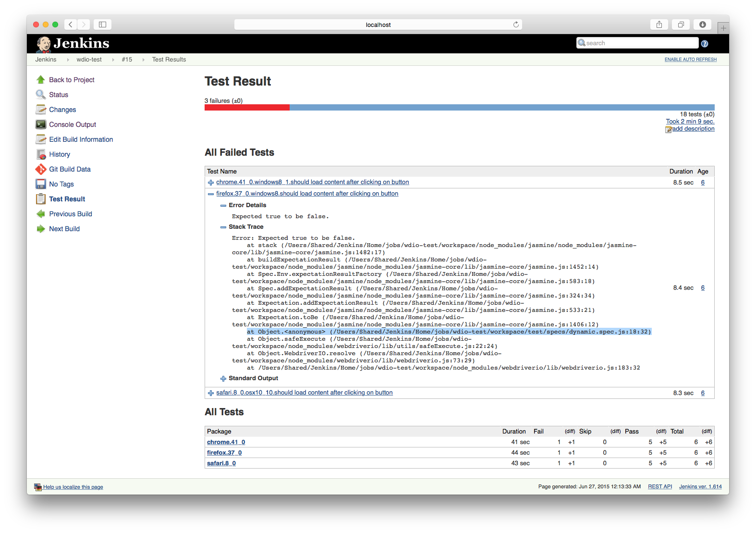Open Console Output from sidebar

point(73,124)
